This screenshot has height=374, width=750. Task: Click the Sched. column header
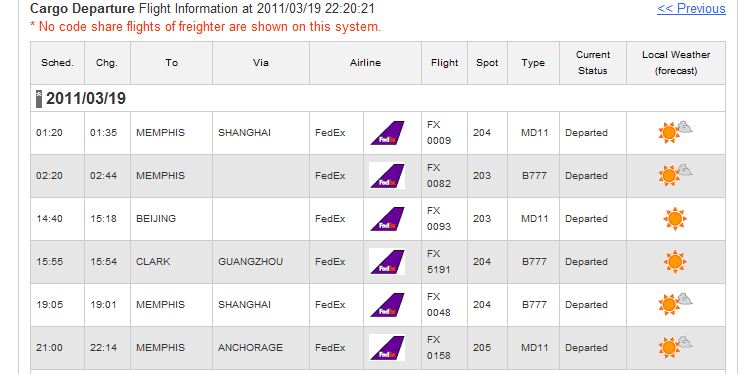[57, 63]
